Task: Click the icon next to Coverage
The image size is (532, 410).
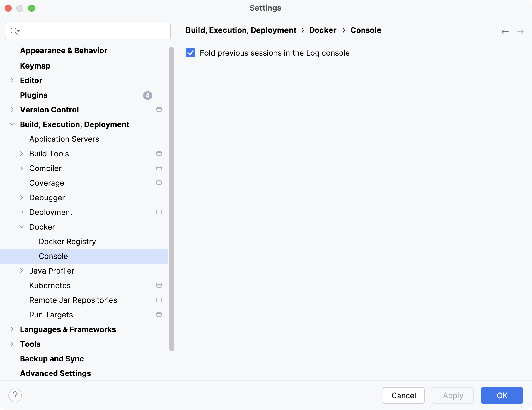Action: tap(159, 182)
